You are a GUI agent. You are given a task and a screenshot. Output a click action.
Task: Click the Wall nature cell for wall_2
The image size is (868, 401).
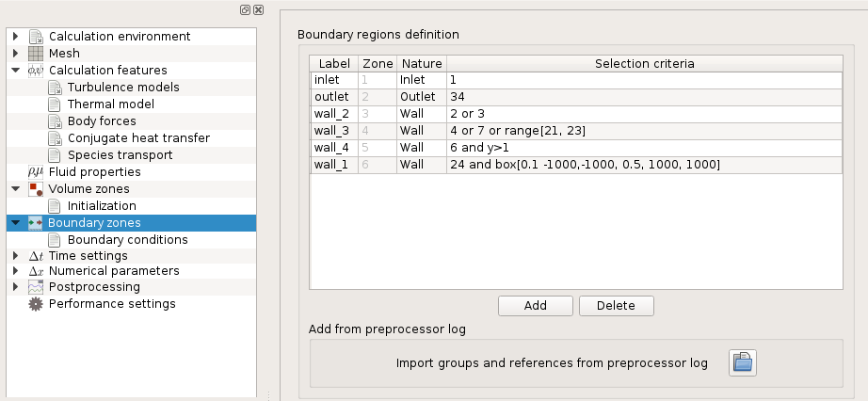pos(422,114)
